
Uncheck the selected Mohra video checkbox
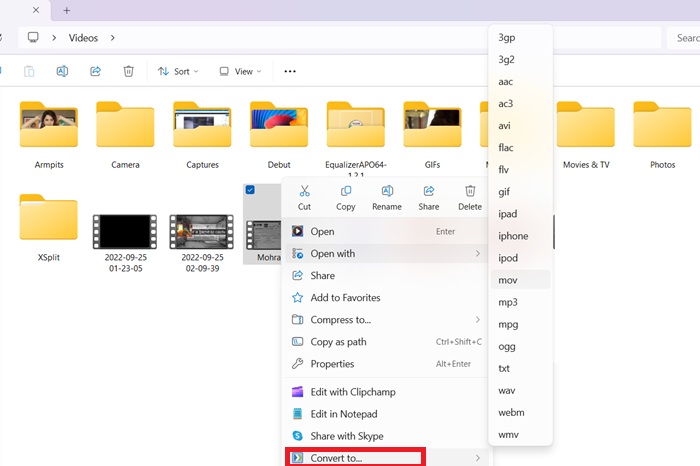click(x=250, y=190)
